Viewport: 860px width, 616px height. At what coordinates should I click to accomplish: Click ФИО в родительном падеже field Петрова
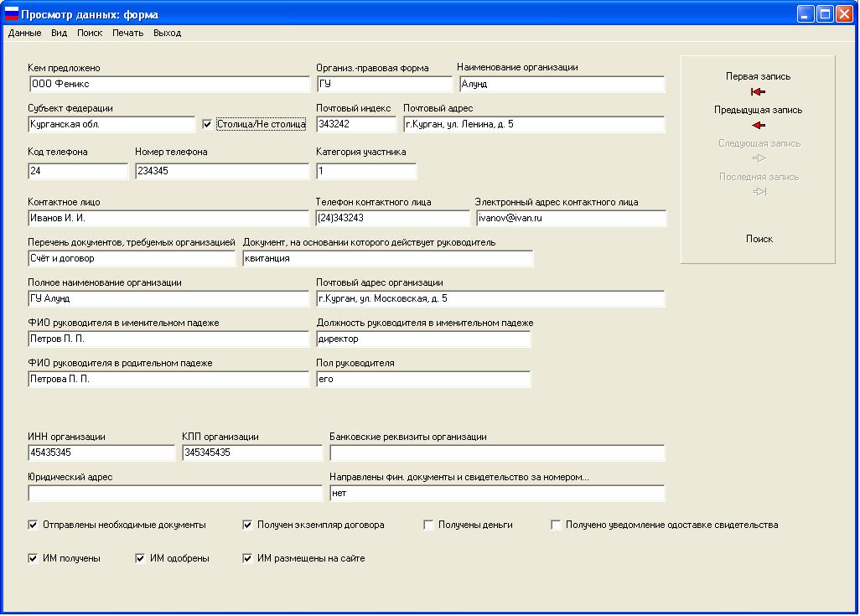[168, 379]
